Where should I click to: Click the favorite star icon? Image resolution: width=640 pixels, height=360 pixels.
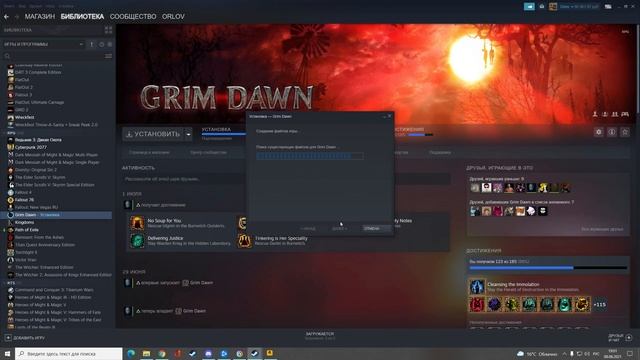[624, 132]
